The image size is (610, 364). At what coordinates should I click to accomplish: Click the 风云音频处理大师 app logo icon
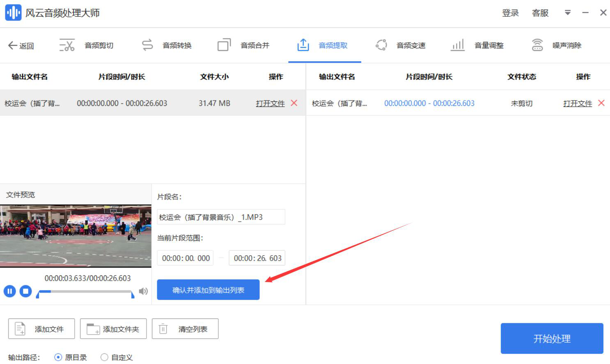[x=13, y=13]
